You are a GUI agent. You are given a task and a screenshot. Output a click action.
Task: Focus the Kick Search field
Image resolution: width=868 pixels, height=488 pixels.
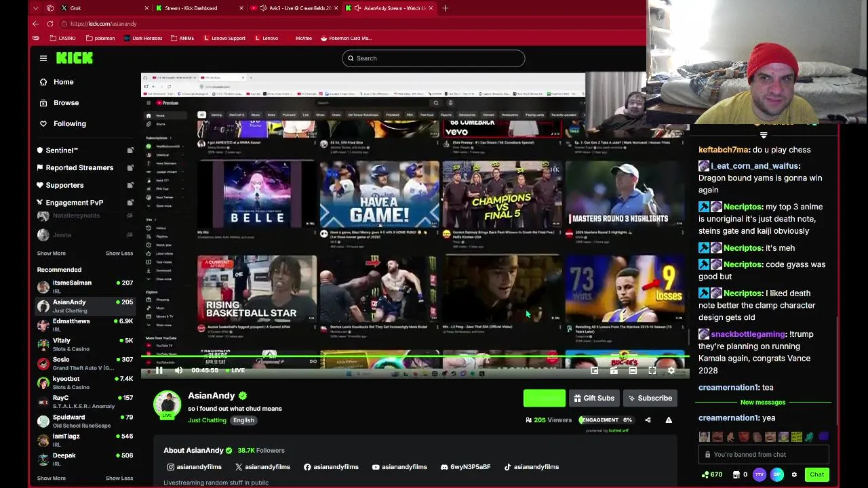click(433, 58)
